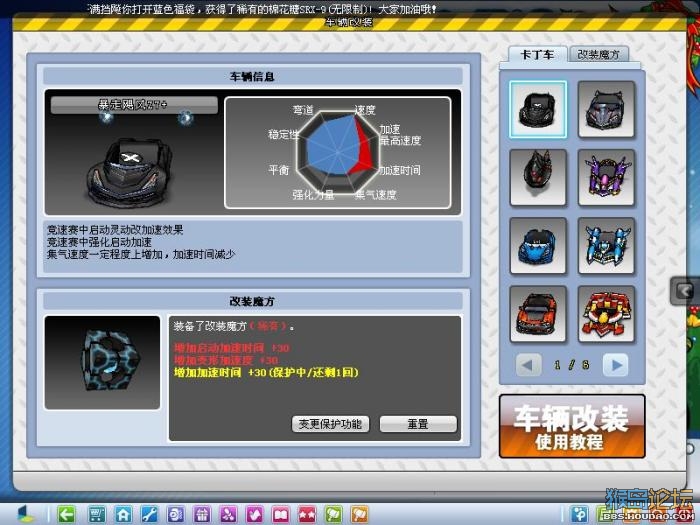Click the 竞速赛中启动灵动改加速效果 description line
The image size is (700, 525).
coord(115,230)
